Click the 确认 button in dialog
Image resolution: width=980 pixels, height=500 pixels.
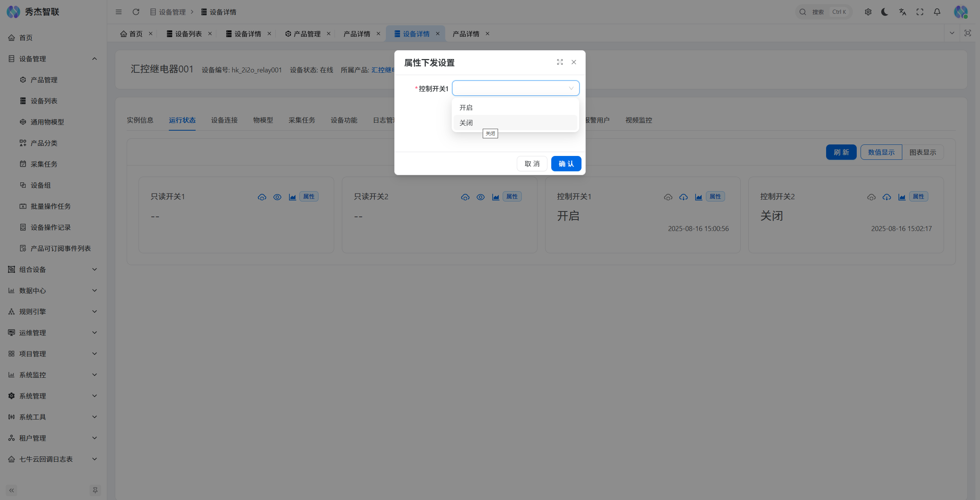tap(566, 164)
